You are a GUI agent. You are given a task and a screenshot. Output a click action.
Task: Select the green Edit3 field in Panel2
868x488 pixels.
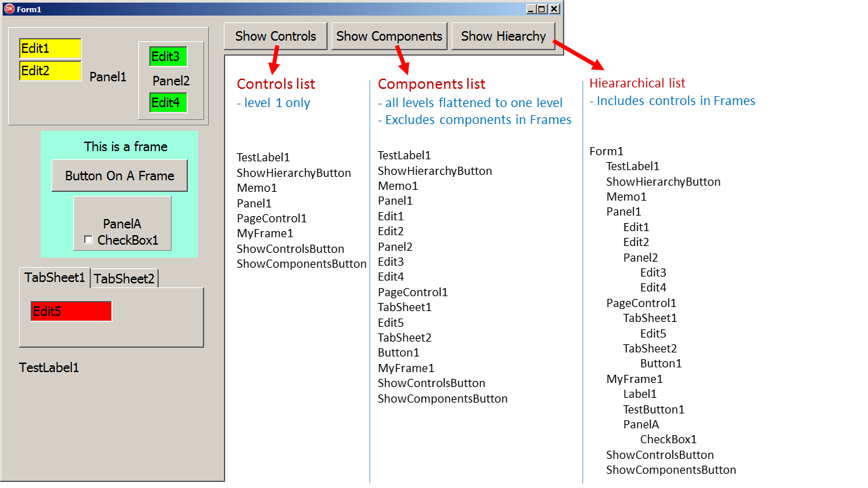point(167,57)
